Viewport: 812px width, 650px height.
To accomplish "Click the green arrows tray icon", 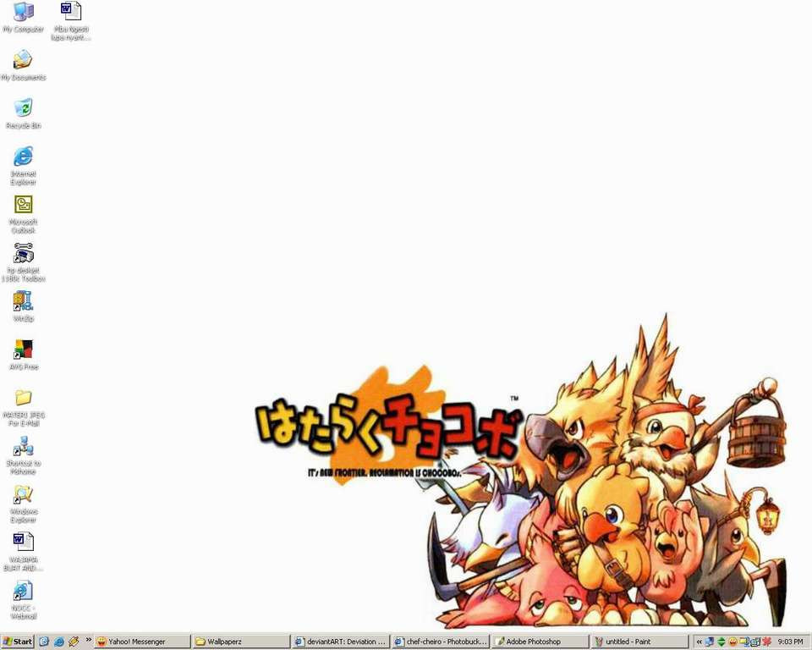I will click(x=721, y=642).
